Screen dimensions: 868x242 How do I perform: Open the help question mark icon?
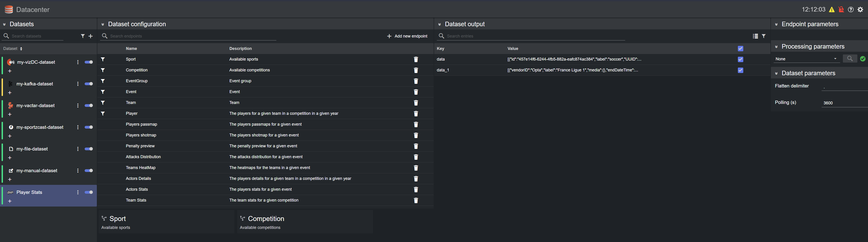[x=851, y=9]
